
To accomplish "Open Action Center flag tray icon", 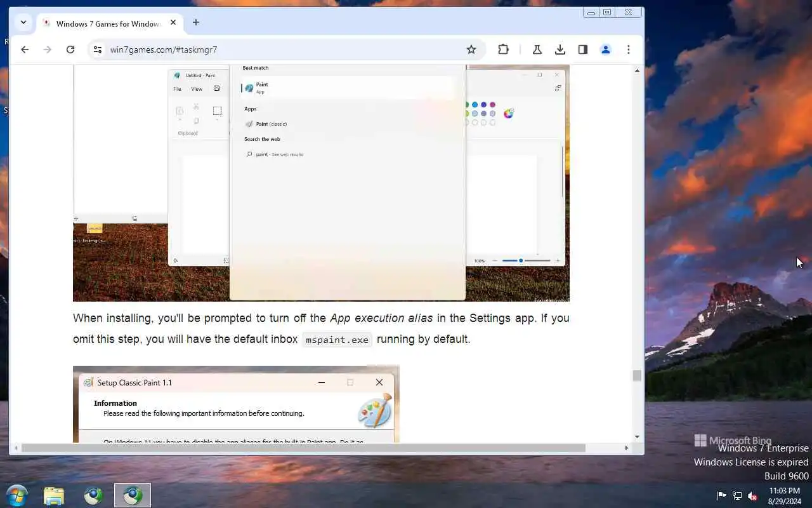I will tap(721, 496).
